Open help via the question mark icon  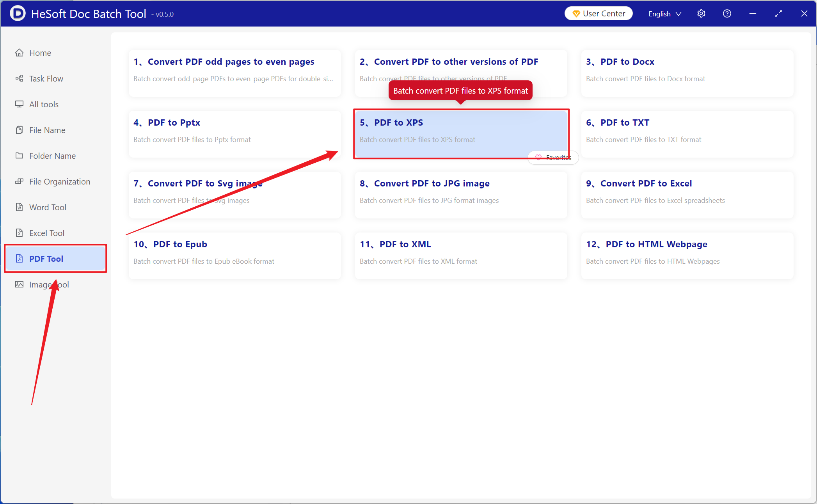point(727,14)
